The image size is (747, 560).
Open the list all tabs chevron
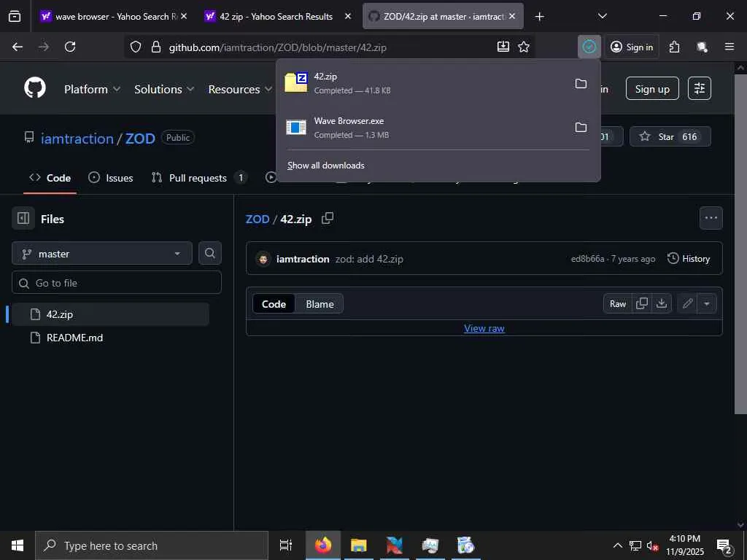602,16
